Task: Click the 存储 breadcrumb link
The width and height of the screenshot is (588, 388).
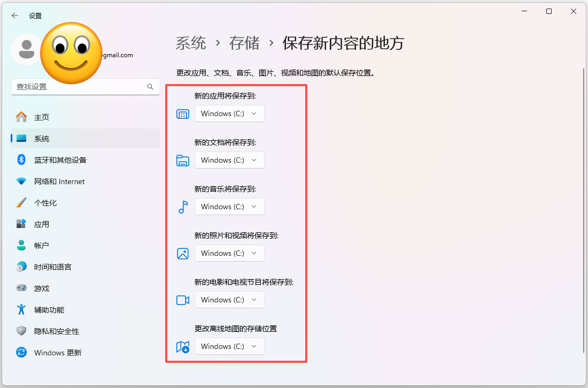Action: pyautogui.click(x=244, y=43)
